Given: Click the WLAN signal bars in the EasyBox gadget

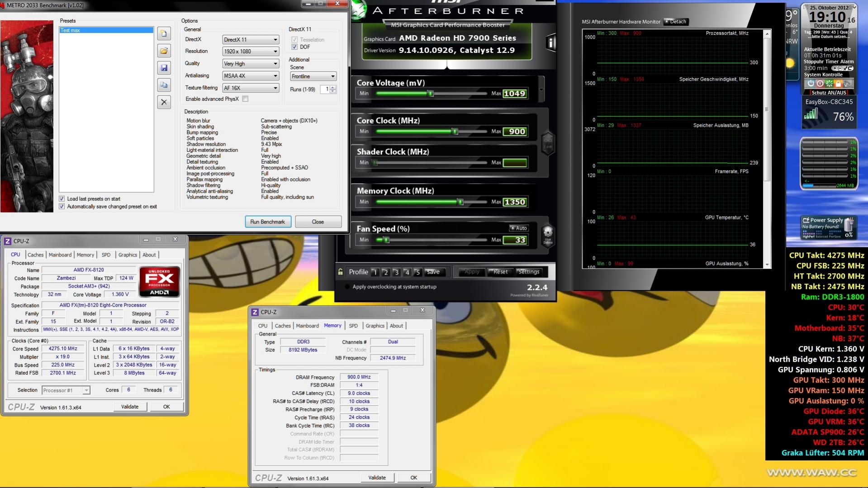Looking at the screenshot, I should (811, 114).
